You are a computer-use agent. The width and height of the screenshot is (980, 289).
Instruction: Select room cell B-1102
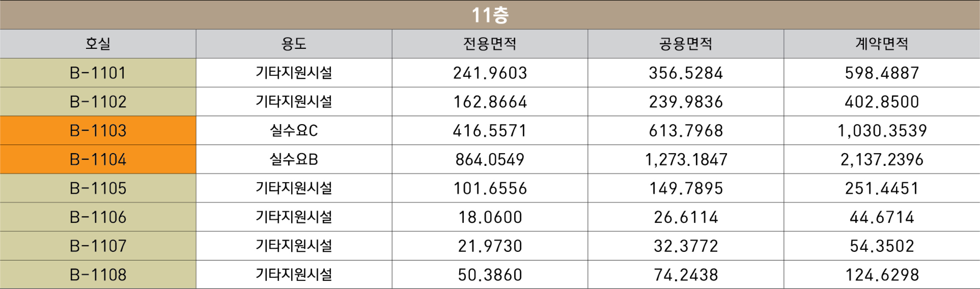(x=98, y=102)
